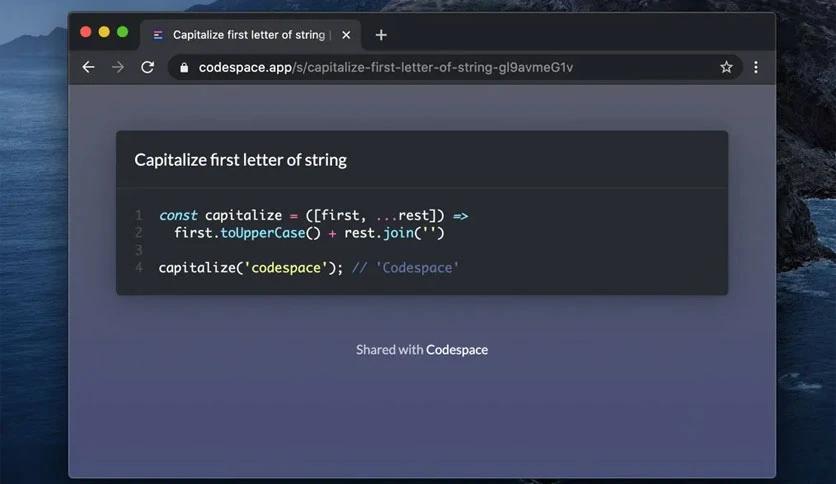The width and height of the screenshot is (836, 484).
Task: Minimize window with the yellow button
Action: pos(104,32)
